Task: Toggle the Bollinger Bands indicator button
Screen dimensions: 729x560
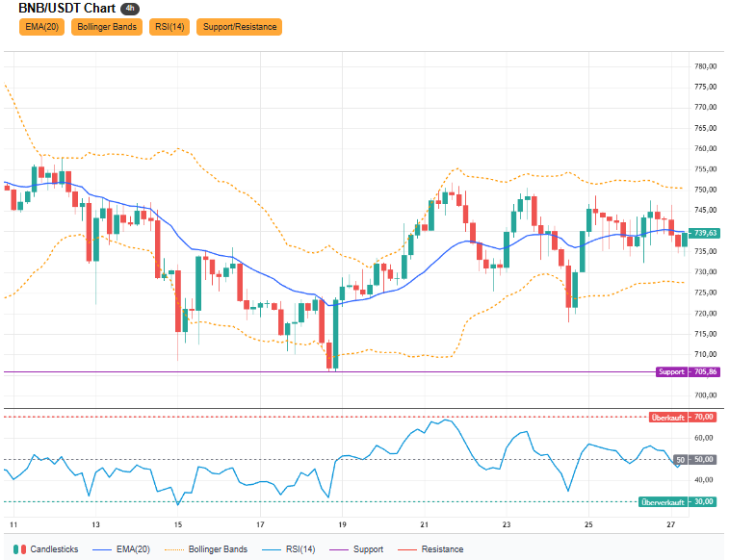Action: click(107, 27)
